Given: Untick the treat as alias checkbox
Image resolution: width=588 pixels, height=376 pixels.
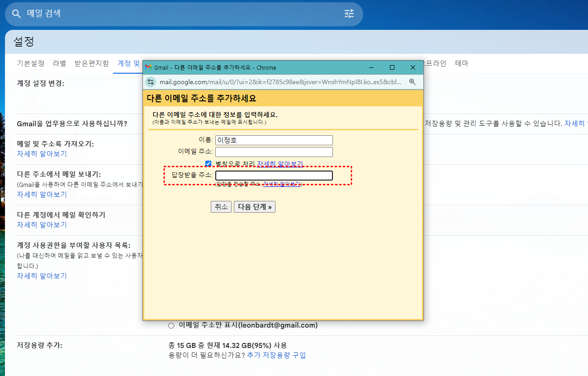Looking at the screenshot, I should coord(209,163).
